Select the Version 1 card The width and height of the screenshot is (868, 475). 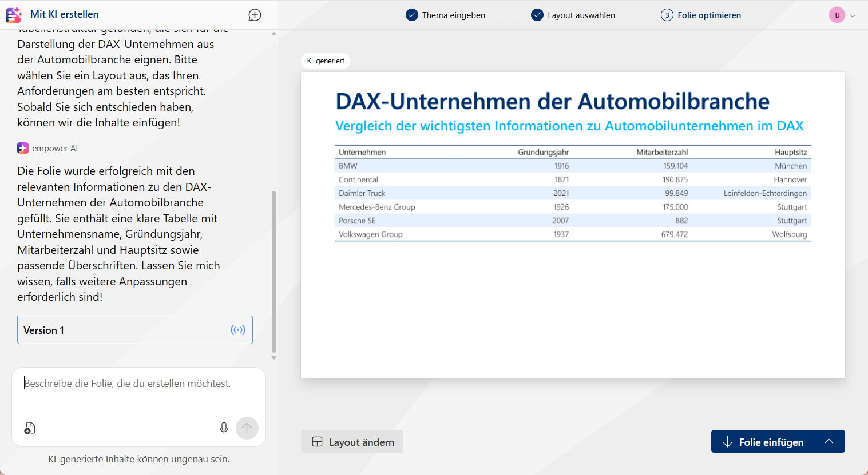pyautogui.click(x=135, y=330)
